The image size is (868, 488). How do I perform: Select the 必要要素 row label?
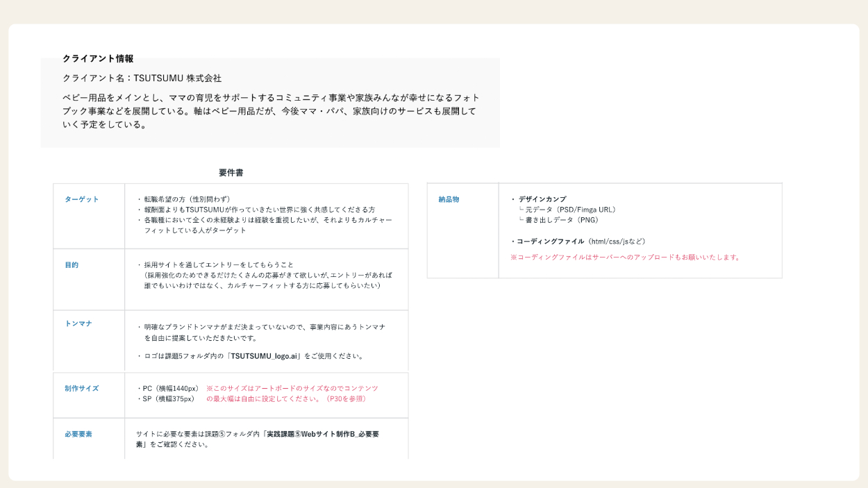pos(78,435)
